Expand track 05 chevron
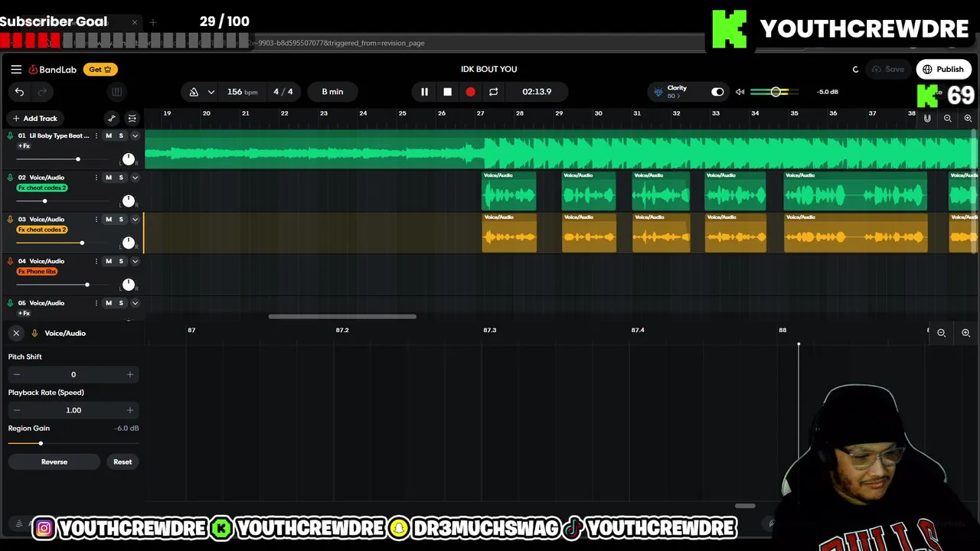Screen dimensions: 980x551 (x=135, y=303)
